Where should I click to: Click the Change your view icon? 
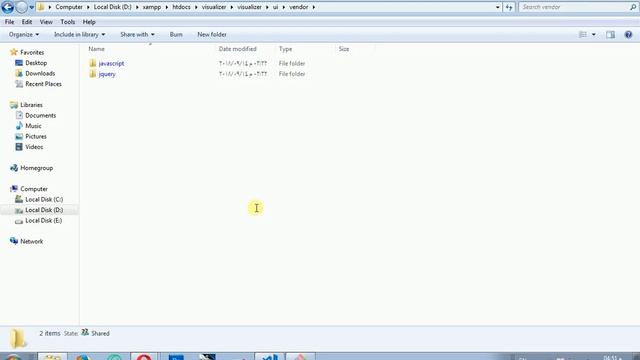(x=583, y=35)
